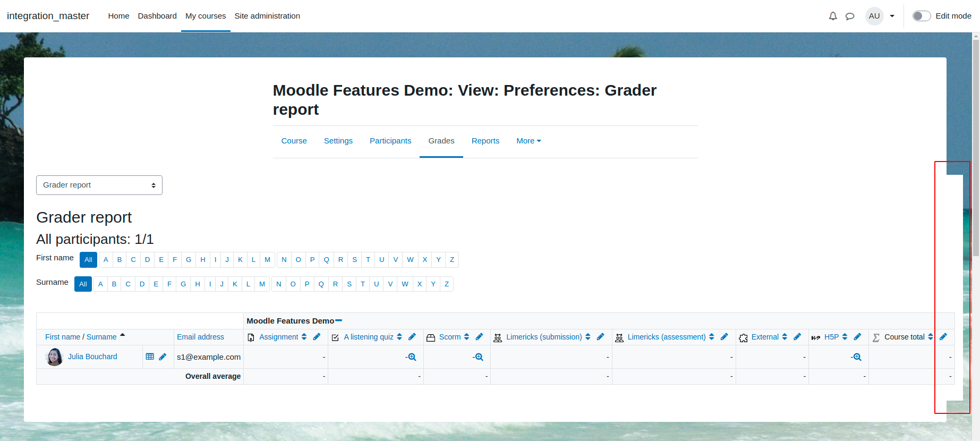
Task: Sort by Surname column
Action: [101, 337]
